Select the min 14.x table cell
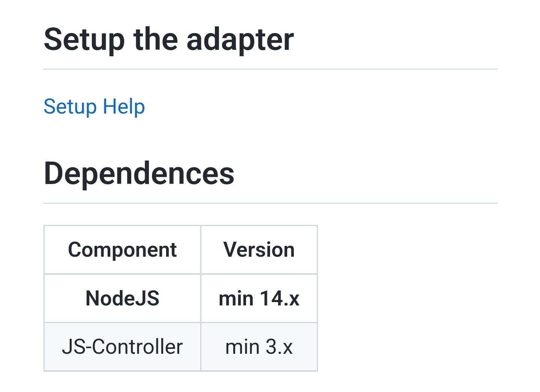This screenshot has height=392, width=540. click(x=259, y=298)
